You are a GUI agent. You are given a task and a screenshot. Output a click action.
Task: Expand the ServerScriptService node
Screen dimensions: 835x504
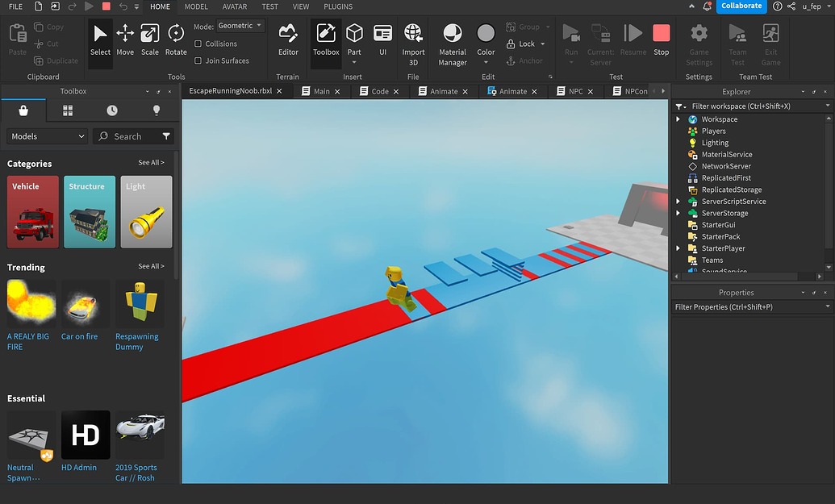point(678,201)
